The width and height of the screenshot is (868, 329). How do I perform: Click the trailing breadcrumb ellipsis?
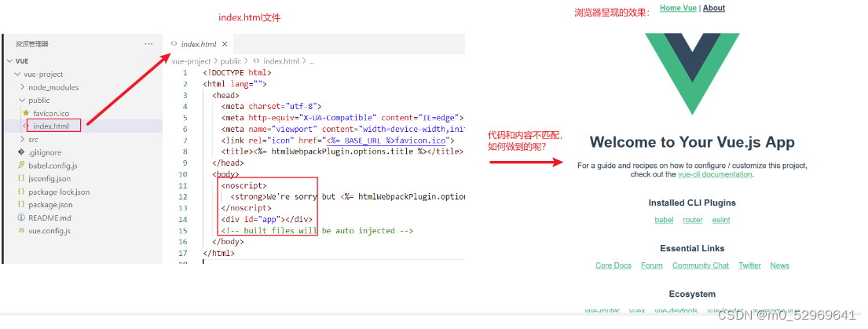pos(311,61)
